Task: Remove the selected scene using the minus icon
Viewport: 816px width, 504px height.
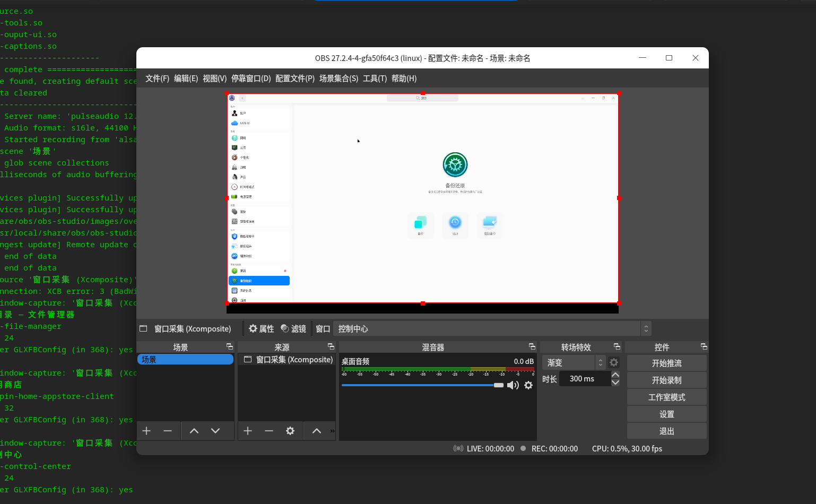Action: pyautogui.click(x=168, y=431)
